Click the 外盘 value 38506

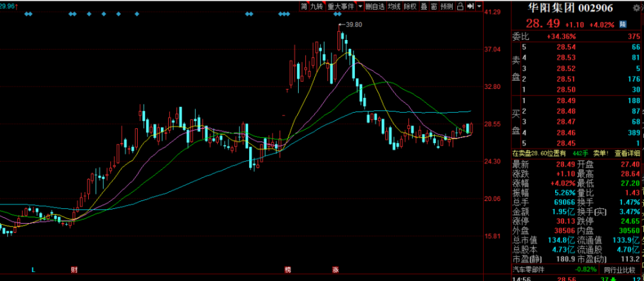click(x=565, y=231)
